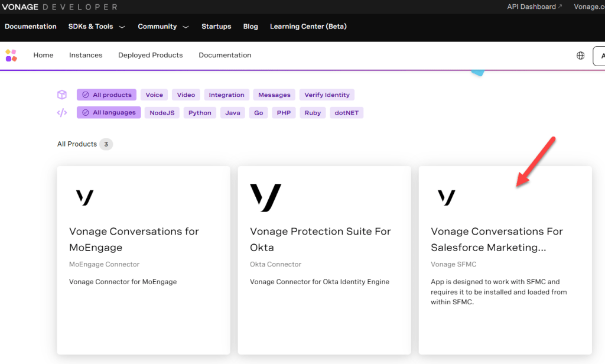Go to the Instances tab

(86, 55)
